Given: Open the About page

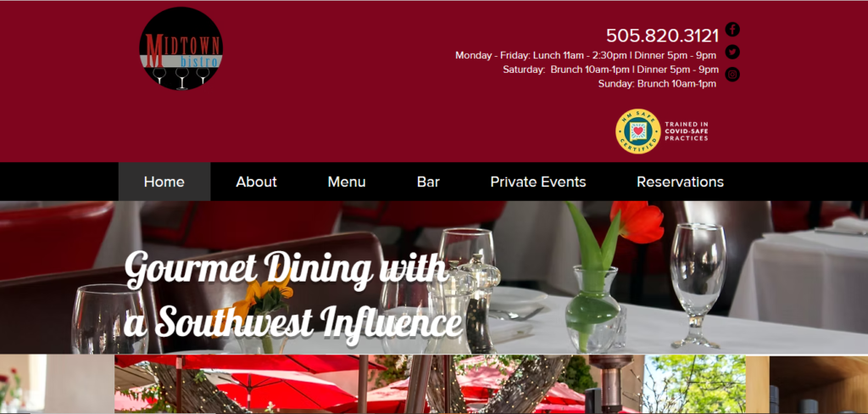Looking at the screenshot, I should pyautogui.click(x=256, y=182).
